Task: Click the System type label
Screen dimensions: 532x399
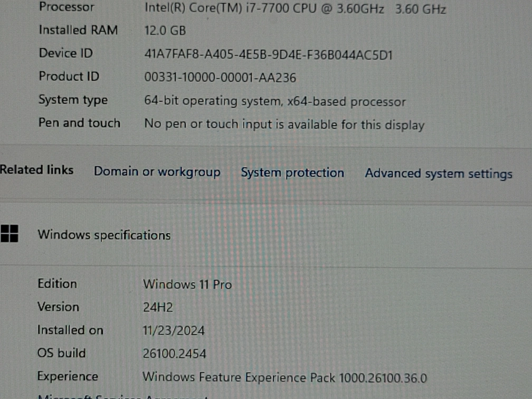Action: 73,100
